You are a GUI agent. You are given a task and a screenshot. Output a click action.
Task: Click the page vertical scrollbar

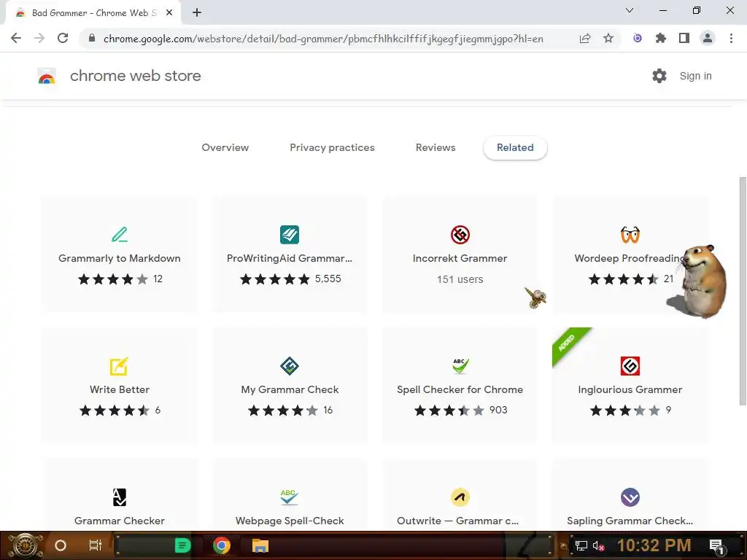tap(743, 291)
